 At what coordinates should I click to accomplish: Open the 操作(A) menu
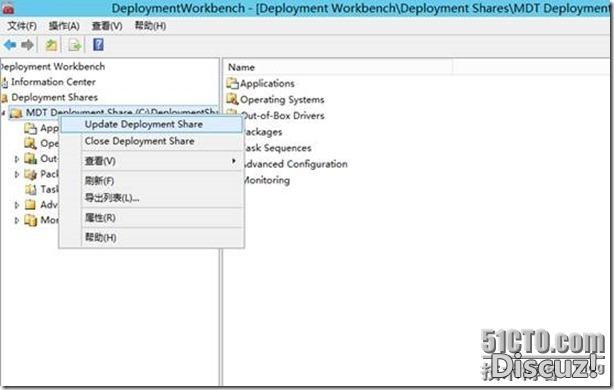point(64,26)
